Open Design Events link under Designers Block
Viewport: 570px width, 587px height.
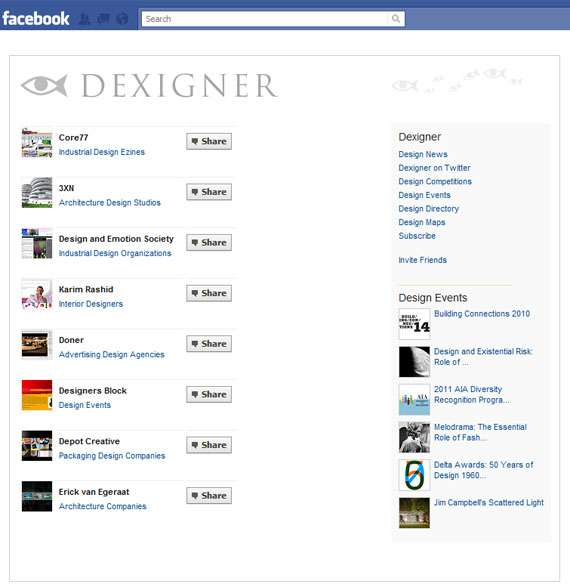pyautogui.click(x=85, y=405)
